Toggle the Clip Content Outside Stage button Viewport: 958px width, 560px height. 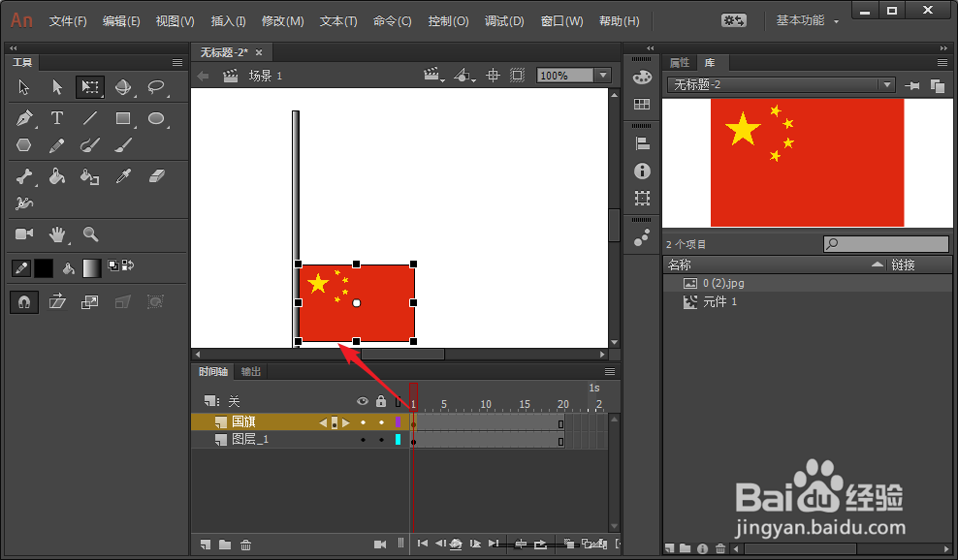coord(518,76)
